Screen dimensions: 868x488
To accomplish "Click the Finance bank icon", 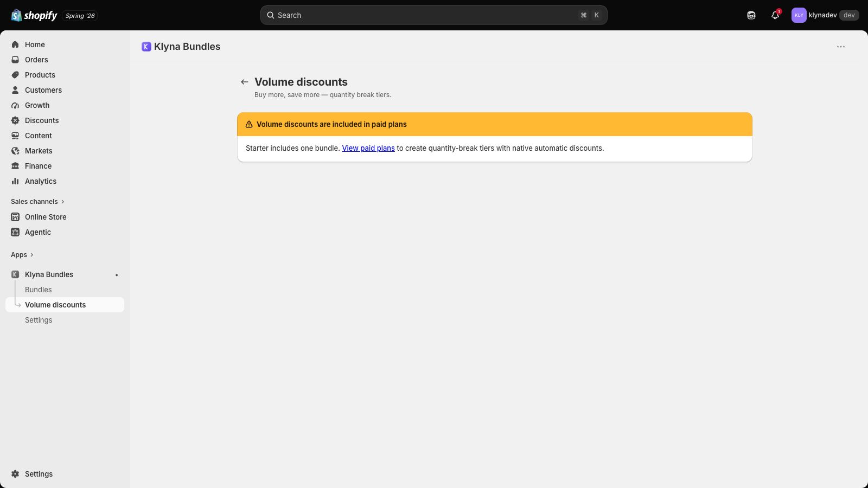I will tap(15, 166).
